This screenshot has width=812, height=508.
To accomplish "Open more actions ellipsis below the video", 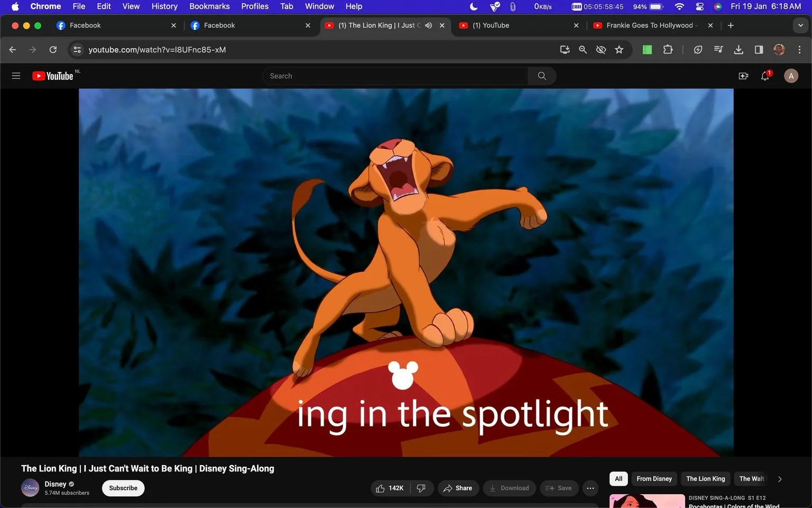I will 590,488.
